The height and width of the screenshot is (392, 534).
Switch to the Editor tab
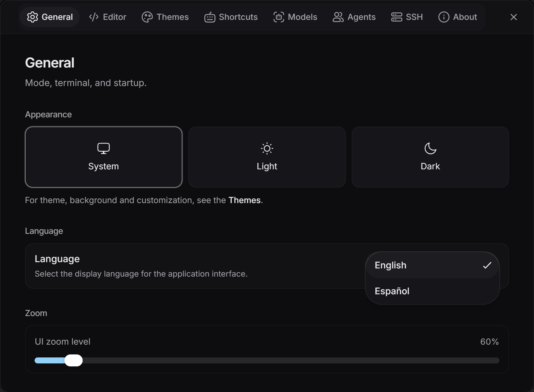(x=108, y=17)
